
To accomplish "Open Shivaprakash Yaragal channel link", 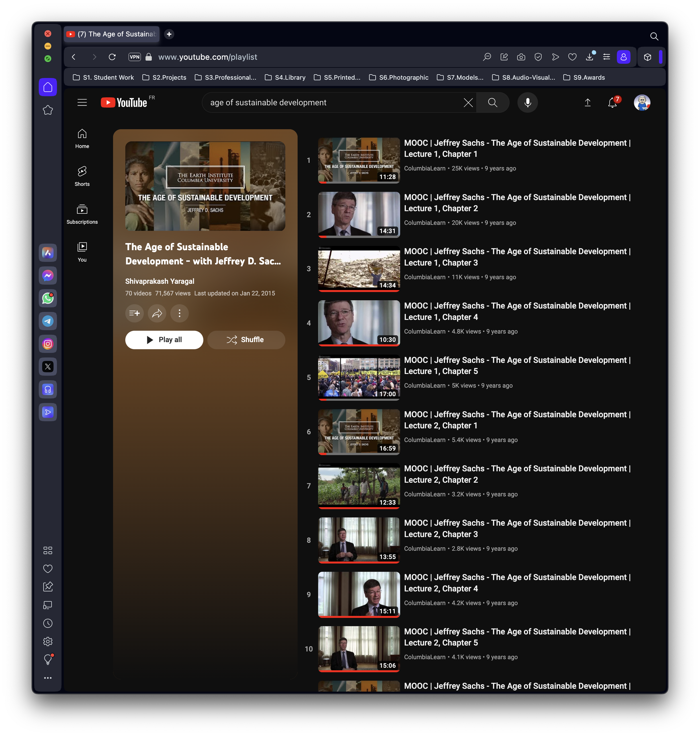I will 160,281.
